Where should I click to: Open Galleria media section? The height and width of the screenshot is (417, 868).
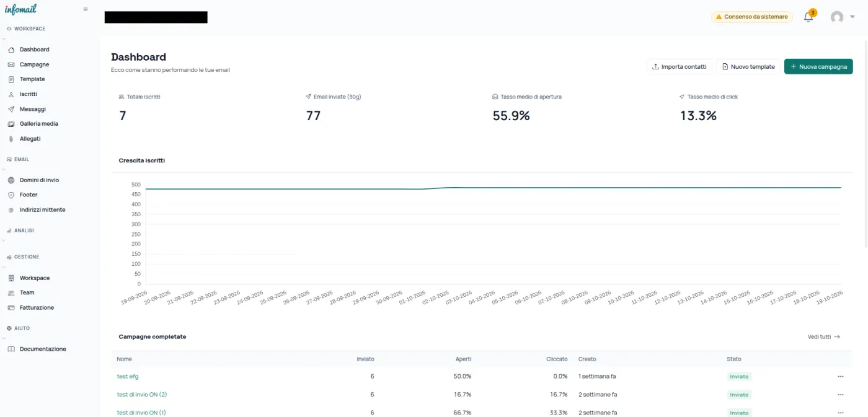(x=38, y=124)
